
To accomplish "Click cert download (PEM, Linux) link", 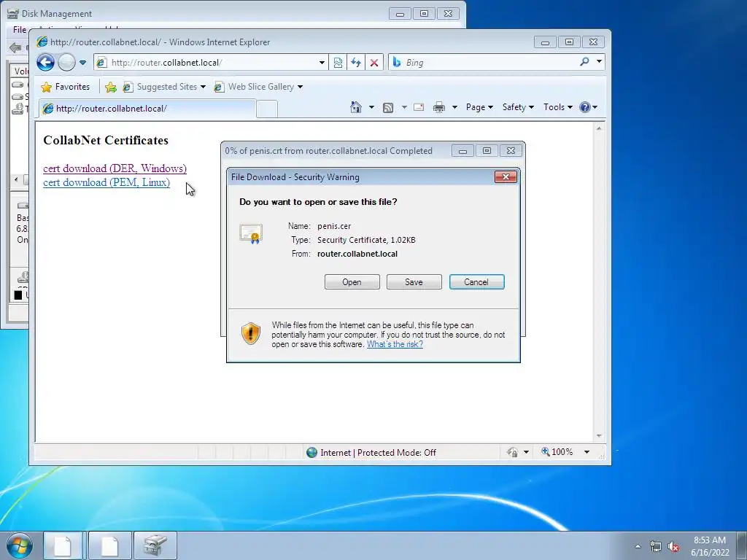I will pos(107,182).
